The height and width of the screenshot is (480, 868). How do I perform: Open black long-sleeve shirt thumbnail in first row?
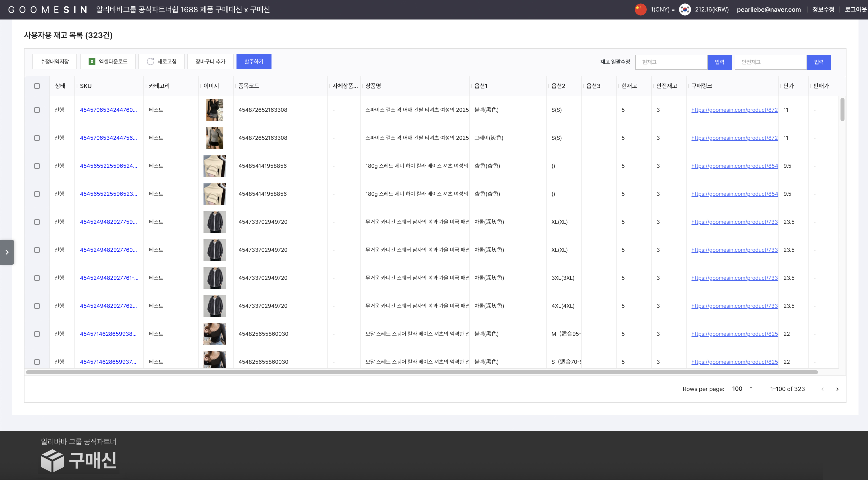(x=215, y=110)
